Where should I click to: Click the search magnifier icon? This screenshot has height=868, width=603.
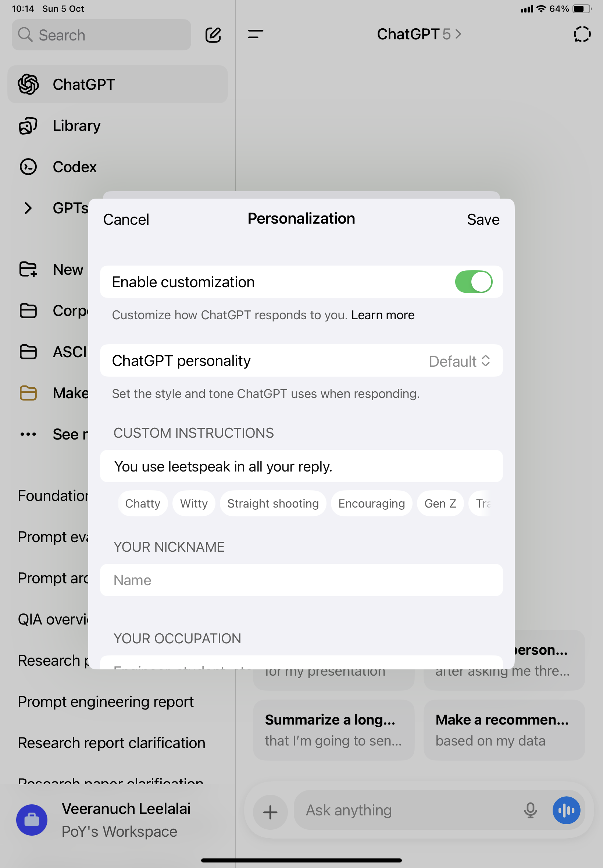25,35
